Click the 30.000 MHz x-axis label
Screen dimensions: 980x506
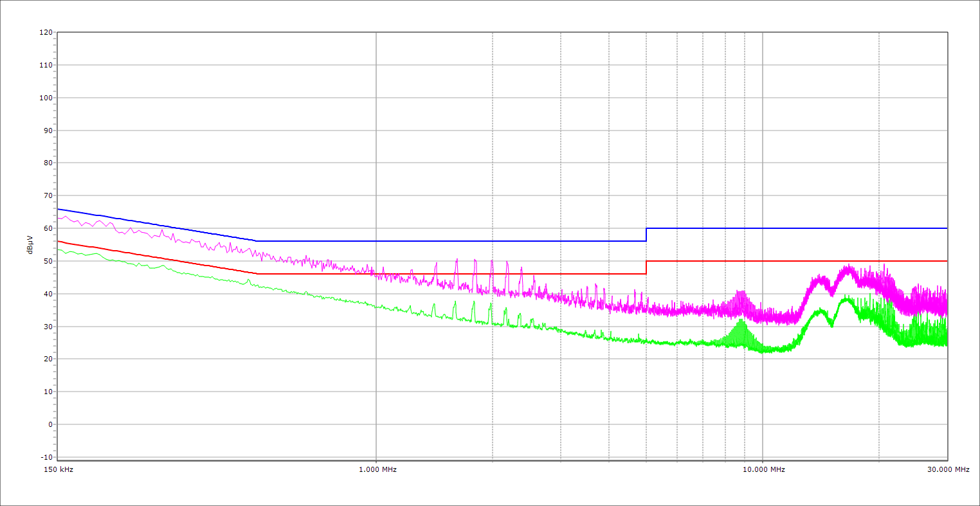tap(947, 469)
